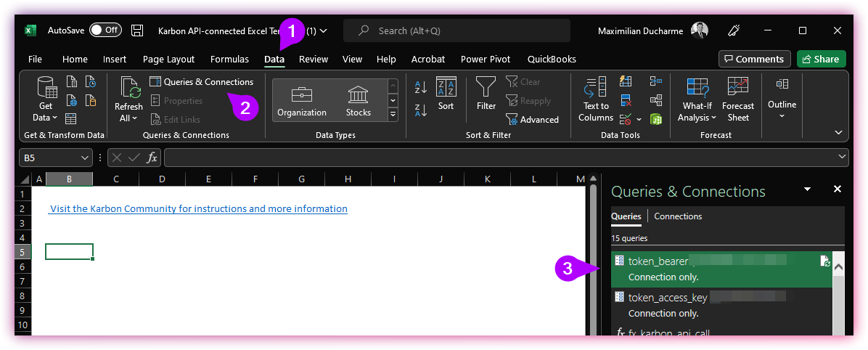The image size is (868, 350).
Task: Open the Comments button
Action: tap(755, 60)
